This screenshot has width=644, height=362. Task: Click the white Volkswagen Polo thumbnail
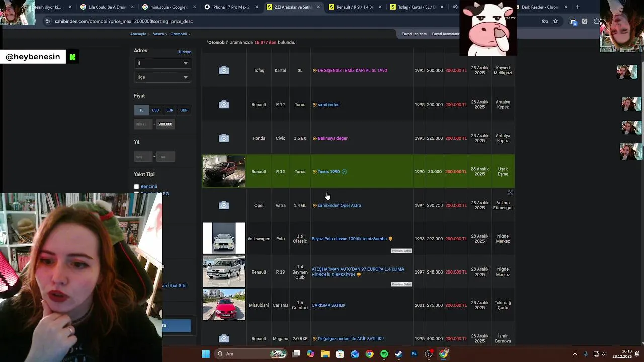tap(224, 238)
